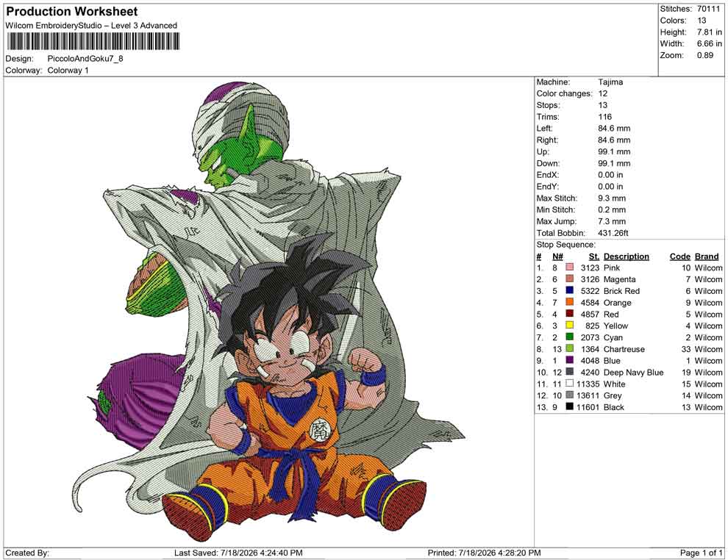Click the Stitches count 70111
This screenshot has width=728, height=560.
708,9
